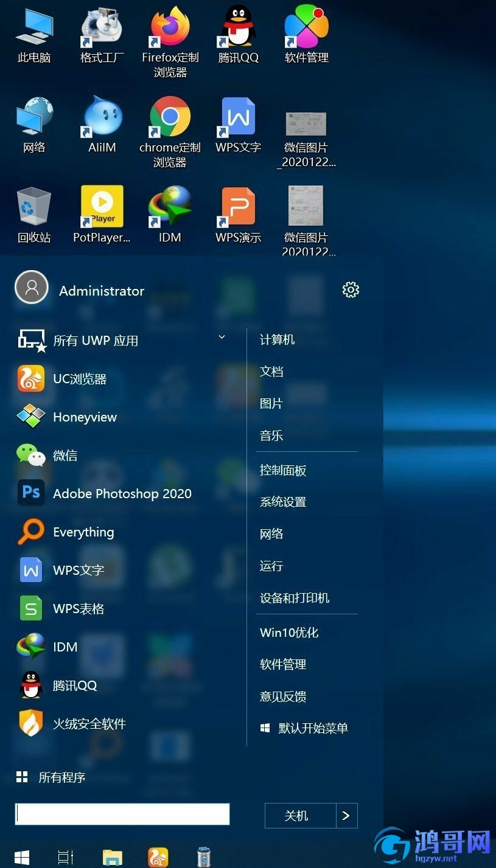Open 回收站 recycle bin icon
Viewport: 496px width, 868px height.
[34, 215]
